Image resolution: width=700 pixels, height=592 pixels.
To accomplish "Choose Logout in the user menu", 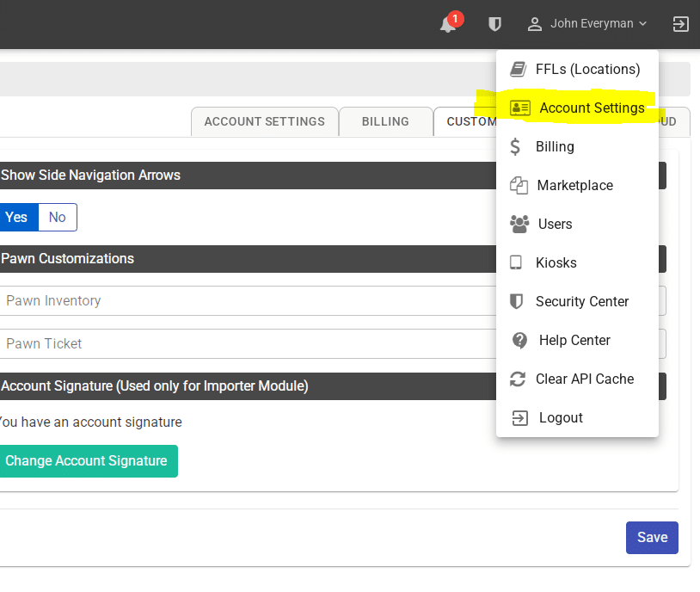I will pos(561,417).
